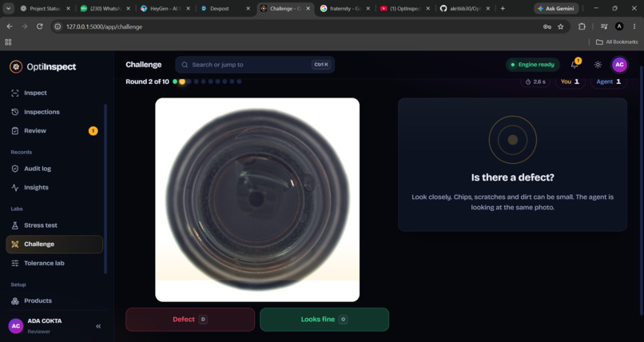
Task: Open media control icon in toolbar
Action: (604, 26)
